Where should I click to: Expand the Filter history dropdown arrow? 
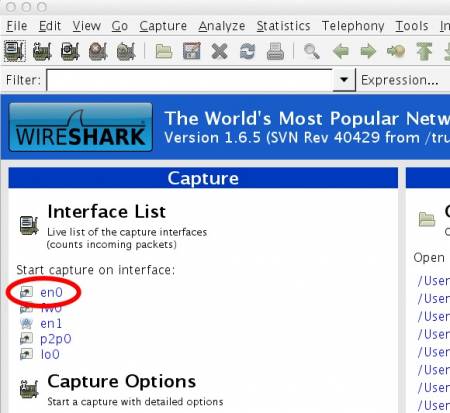point(344,80)
